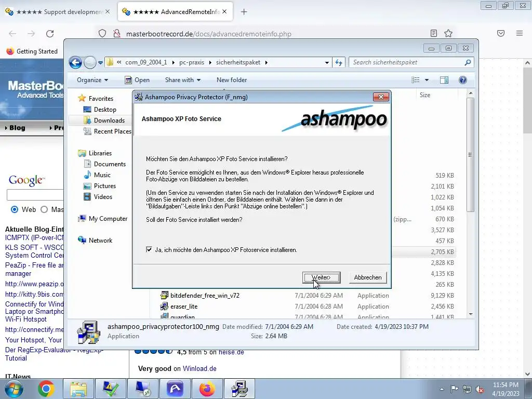
Task: Click the Search sicherheitspaket field
Action: tap(407, 62)
